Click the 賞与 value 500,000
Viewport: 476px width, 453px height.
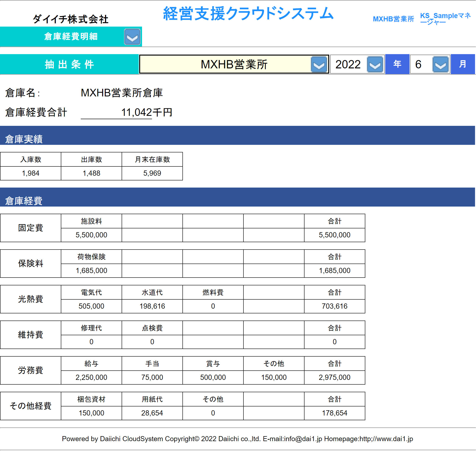(x=213, y=377)
